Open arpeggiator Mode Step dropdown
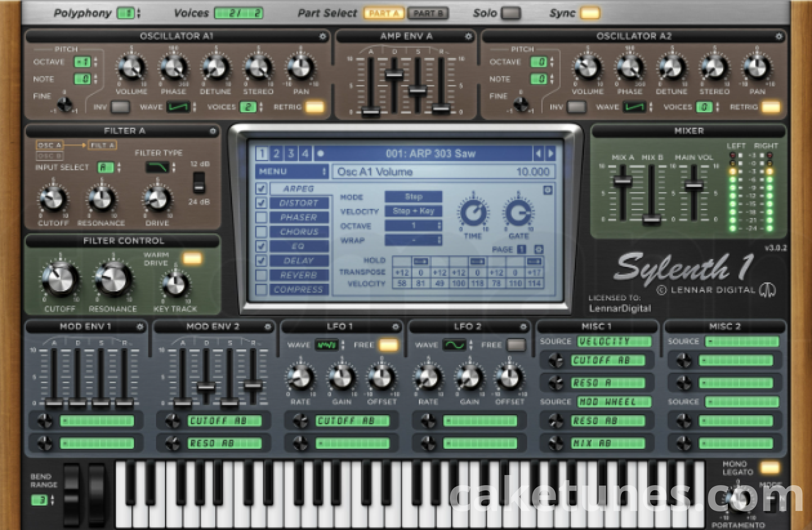Image resolution: width=812 pixels, height=530 pixels. click(413, 197)
